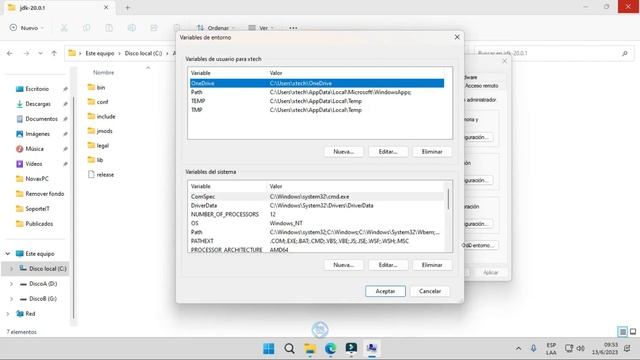The width and height of the screenshot is (640, 360).
Task: Select the TEMP user variable row
Action: [317, 101]
